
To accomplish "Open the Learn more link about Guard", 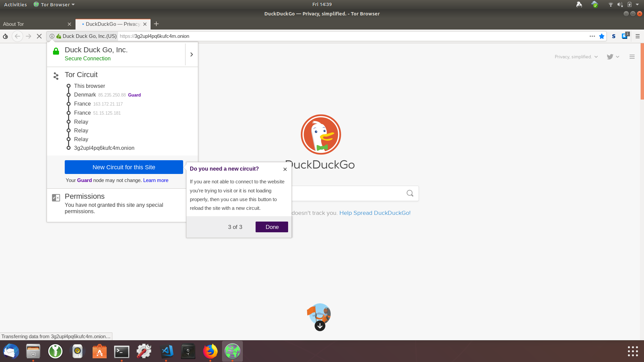I will pyautogui.click(x=156, y=180).
